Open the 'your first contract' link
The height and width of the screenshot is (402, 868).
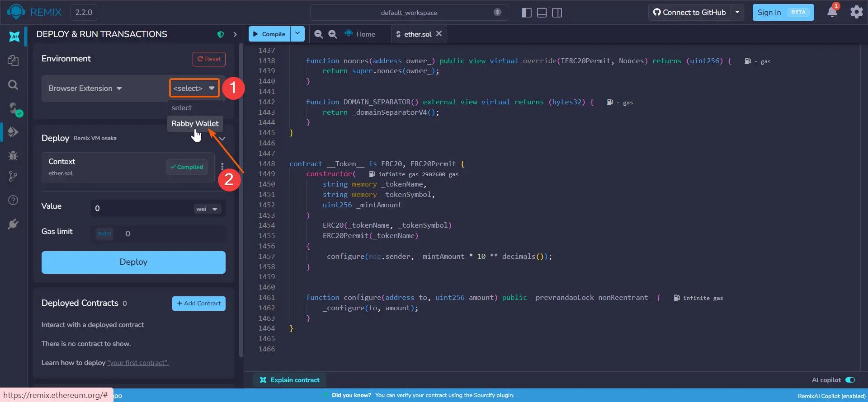[x=138, y=363]
